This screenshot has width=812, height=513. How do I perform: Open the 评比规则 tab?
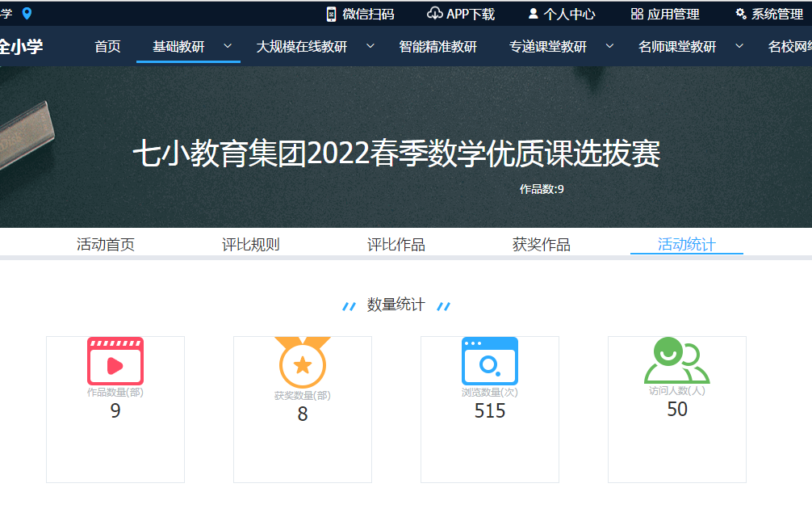pos(251,245)
